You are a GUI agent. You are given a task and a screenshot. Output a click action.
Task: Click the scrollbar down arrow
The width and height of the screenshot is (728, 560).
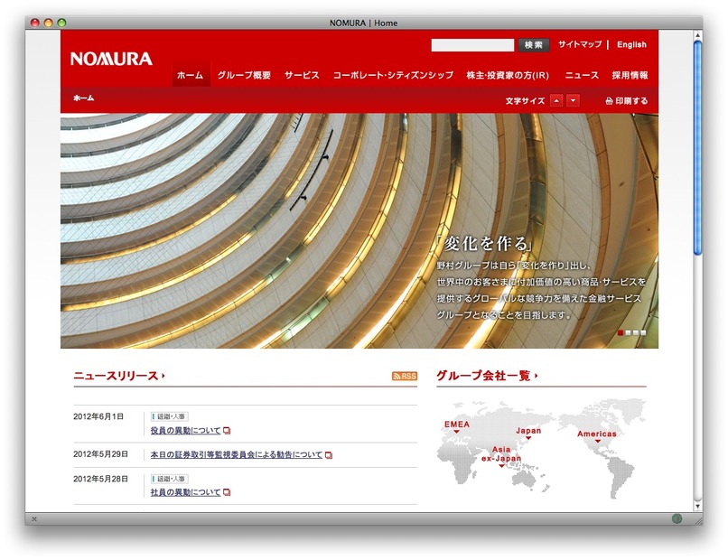click(697, 506)
